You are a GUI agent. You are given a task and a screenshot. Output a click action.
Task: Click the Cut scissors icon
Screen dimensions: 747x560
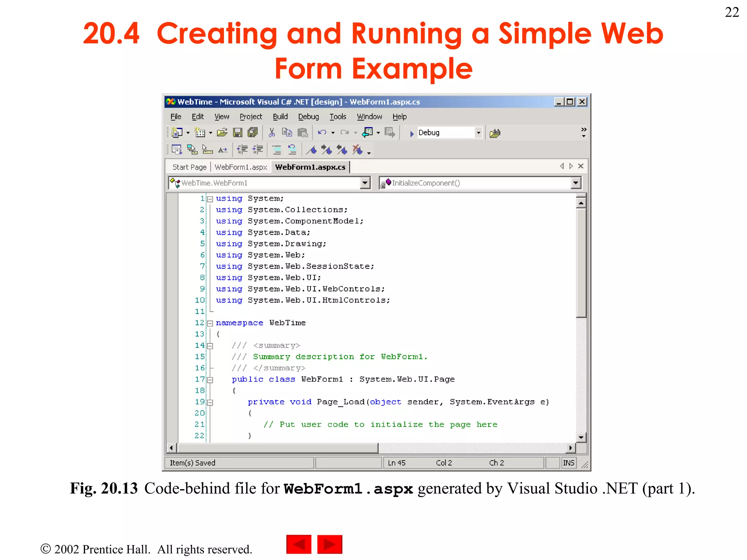(272, 133)
